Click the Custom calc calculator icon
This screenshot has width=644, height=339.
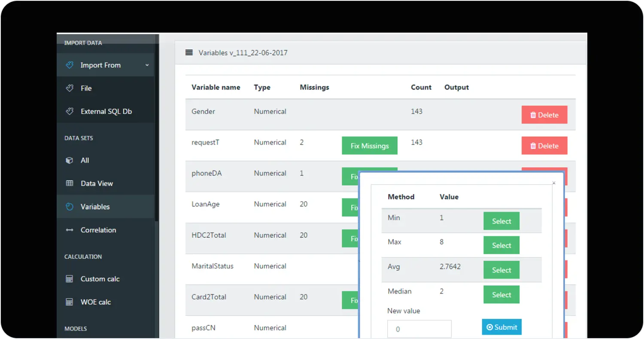coord(70,279)
